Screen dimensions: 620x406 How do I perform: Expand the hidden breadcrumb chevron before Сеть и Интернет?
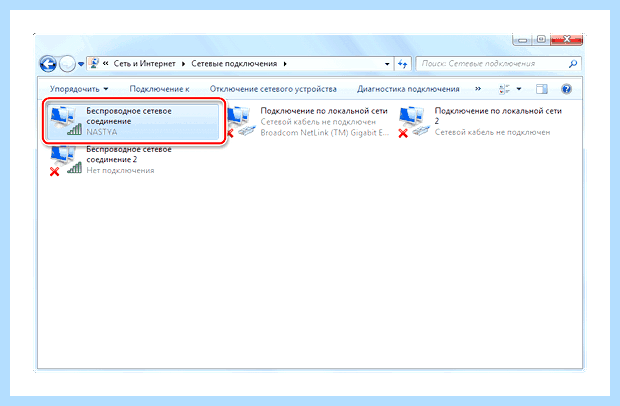(x=106, y=63)
